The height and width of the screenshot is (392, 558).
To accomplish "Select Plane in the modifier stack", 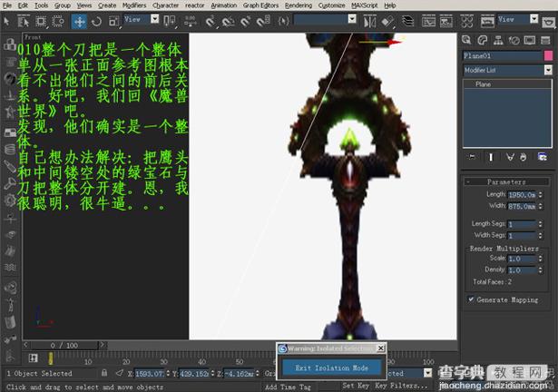I will (x=483, y=84).
